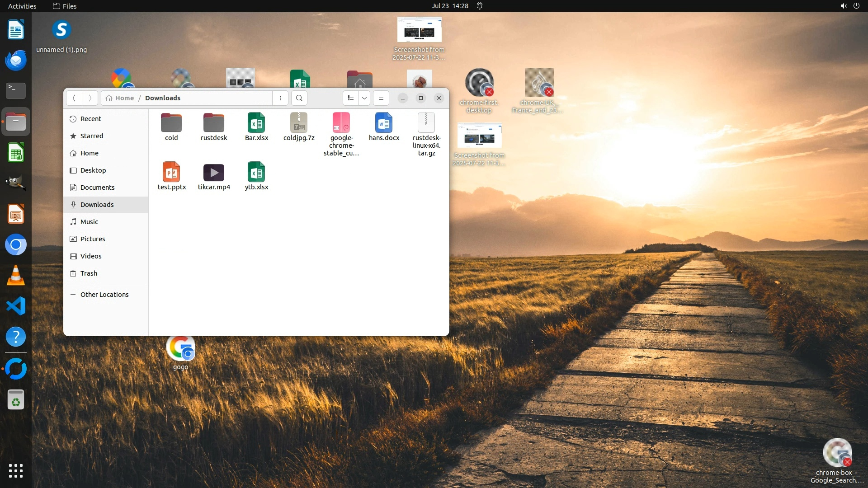Screen dimensions: 868x488
Task: Open Visual Studio Code from dock
Action: [x=16, y=306]
